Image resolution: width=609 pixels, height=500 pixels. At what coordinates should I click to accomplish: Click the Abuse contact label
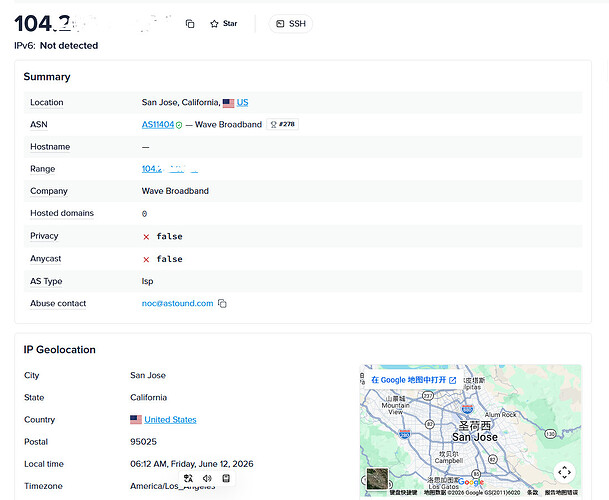tap(58, 303)
